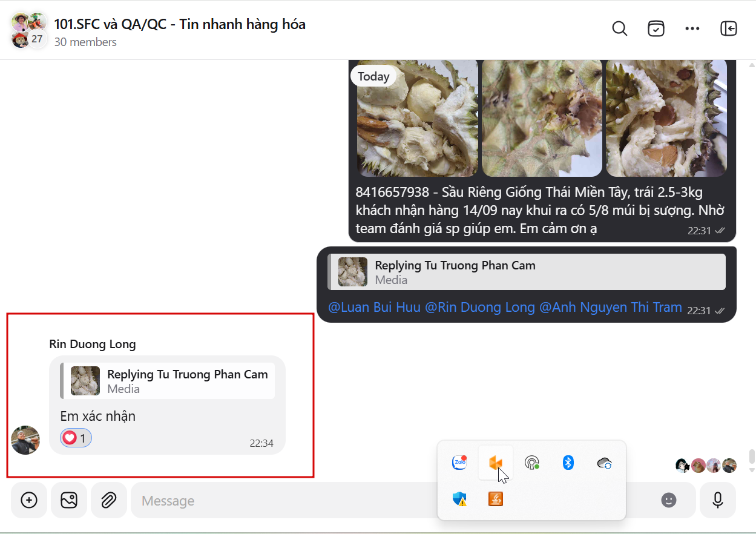Click the plus add button beside message box
The height and width of the screenshot is (534, 756).
click(x=29, y=500)
